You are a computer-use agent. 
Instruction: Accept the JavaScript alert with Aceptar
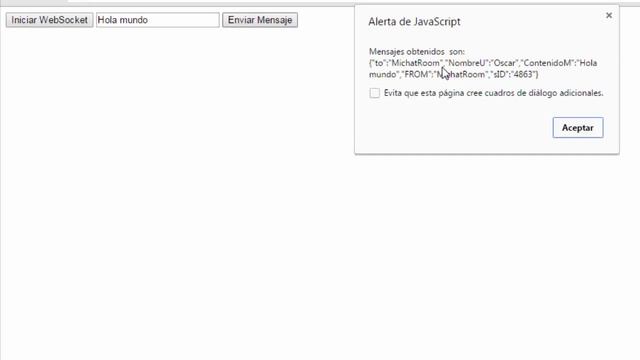[x=578, y=128]
